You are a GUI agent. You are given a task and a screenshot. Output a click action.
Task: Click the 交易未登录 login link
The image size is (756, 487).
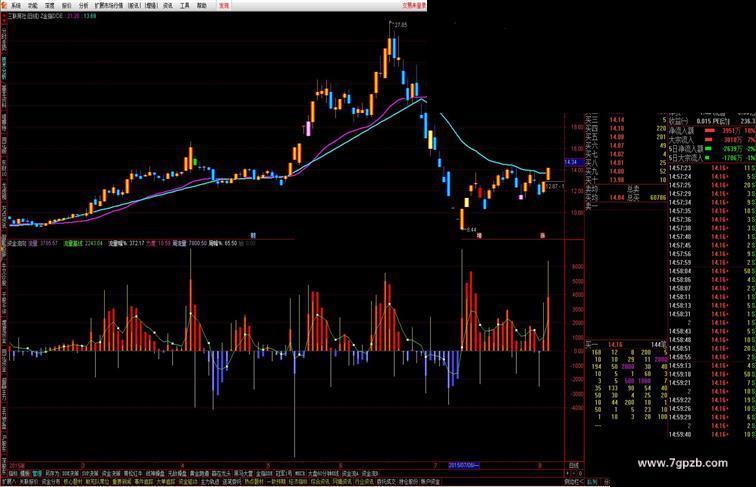414,6
